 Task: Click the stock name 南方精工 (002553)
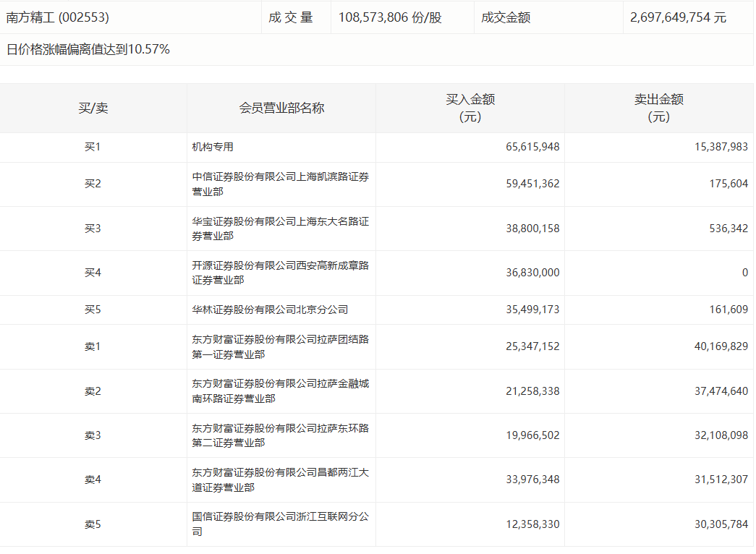tap(58, 17)
